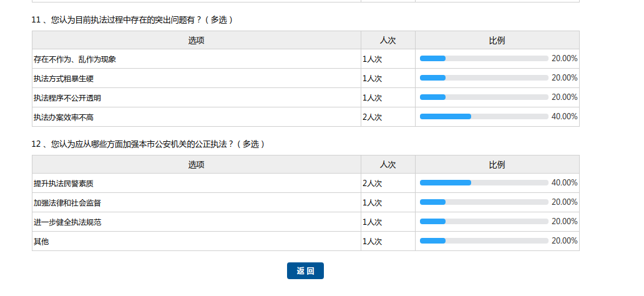Select the 加强法律和社会监督 option text
This screenshot has width=644, height=296.
[x=67, y=203]
